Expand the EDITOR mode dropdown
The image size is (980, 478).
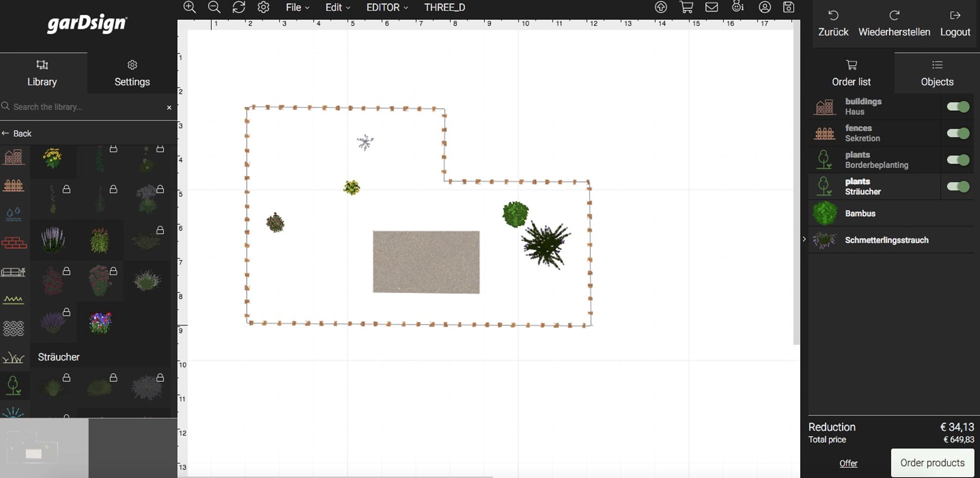[387, 8]
